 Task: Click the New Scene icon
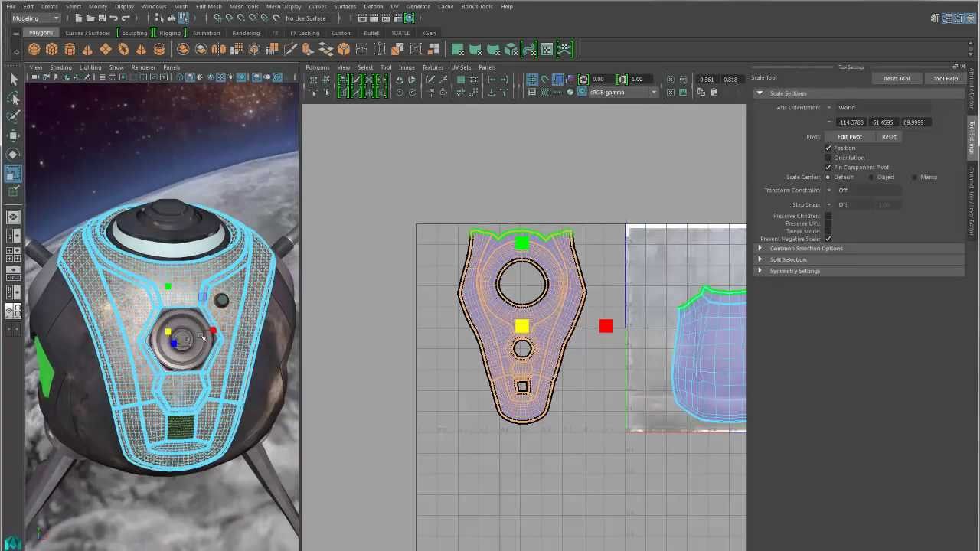click(78, 18)
